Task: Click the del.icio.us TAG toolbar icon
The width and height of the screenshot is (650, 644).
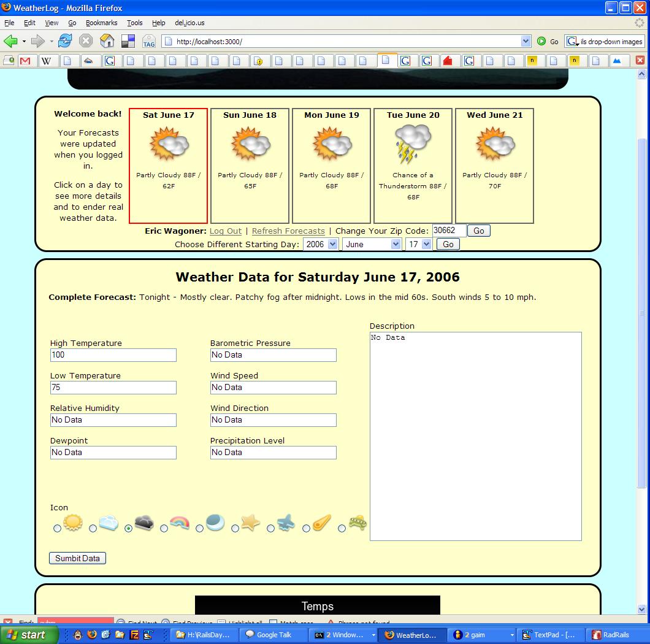Action: point(149,41)
